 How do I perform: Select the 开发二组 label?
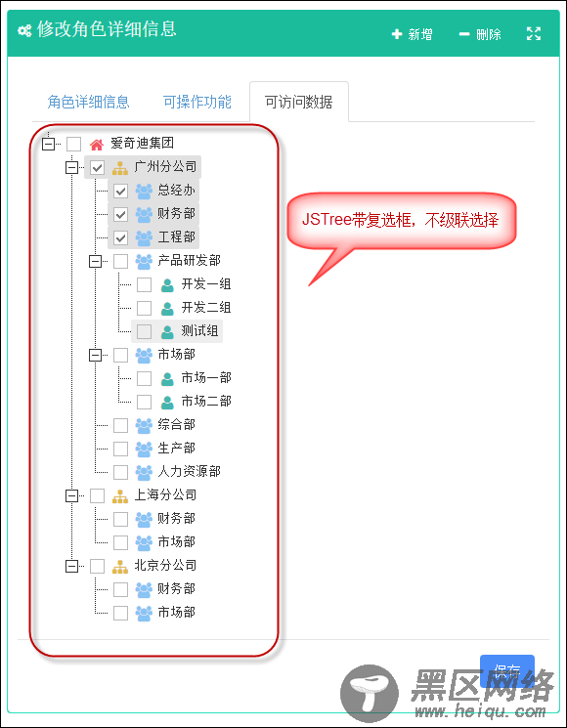tap(206, 308)
